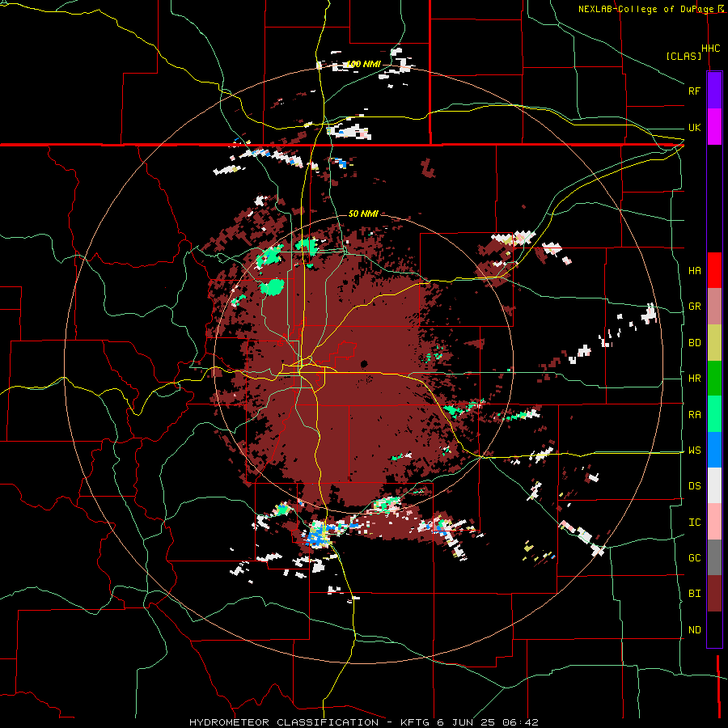Click the 'KFTG' radar site identifier
The image size is (728, 728).
tap(416, 722)
